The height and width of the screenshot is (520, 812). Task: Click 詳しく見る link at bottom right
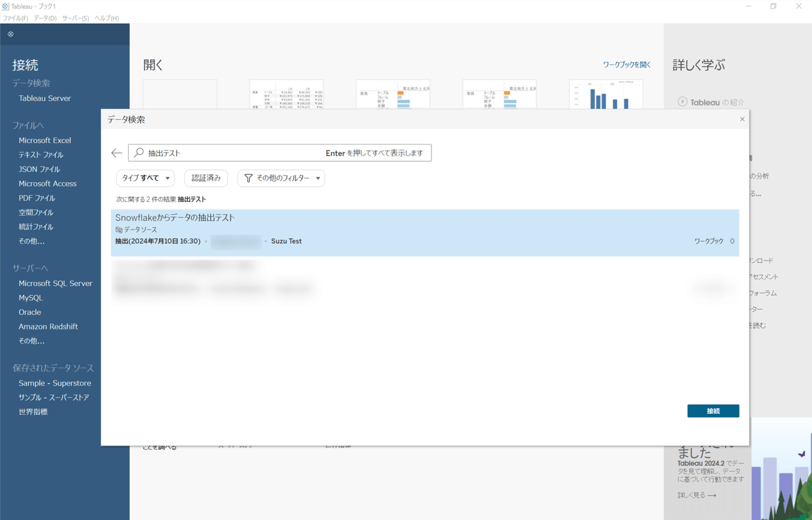coord(697,495)
